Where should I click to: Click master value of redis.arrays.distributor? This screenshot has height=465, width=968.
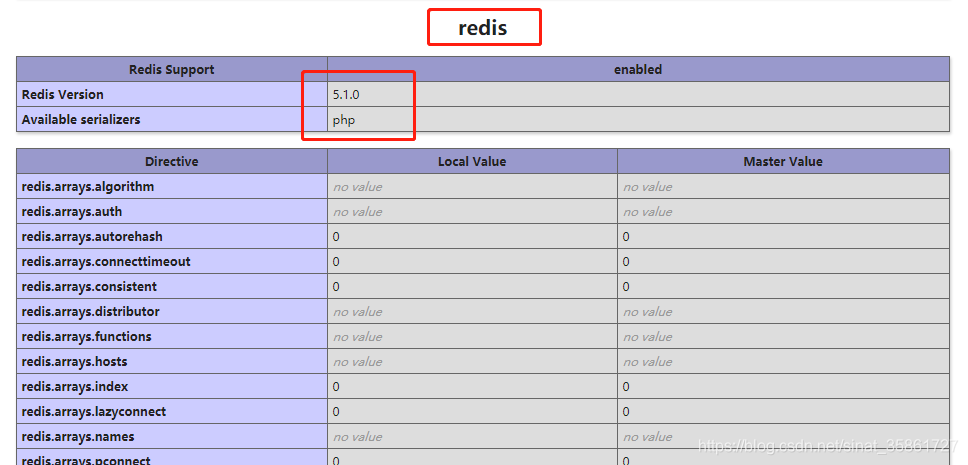(648, 311)
